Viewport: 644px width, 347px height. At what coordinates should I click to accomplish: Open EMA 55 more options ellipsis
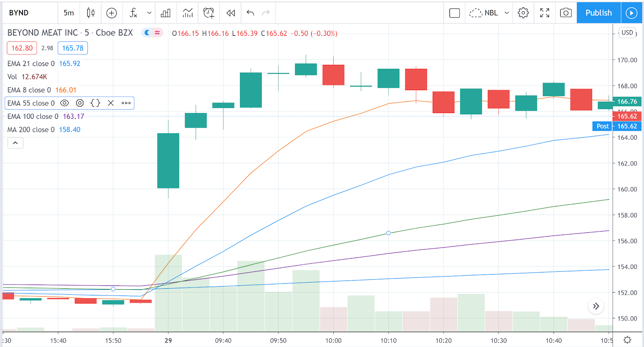click(126, 103)
